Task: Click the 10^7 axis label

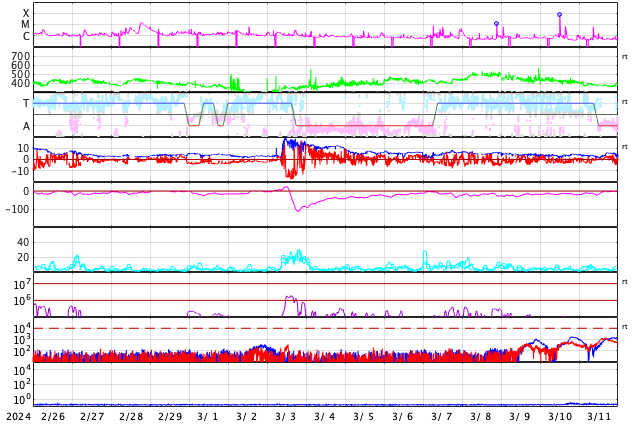Action: [22, 284]
